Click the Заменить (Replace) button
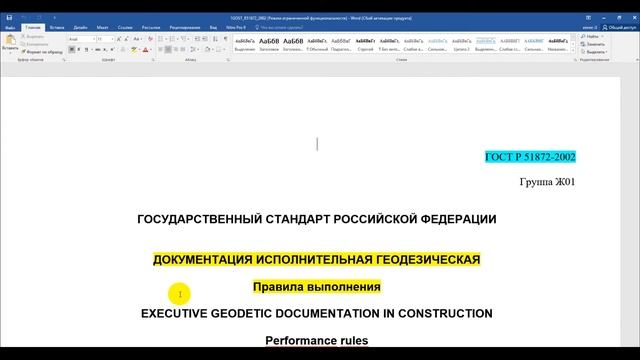640x360 pixels. [593, 44]
